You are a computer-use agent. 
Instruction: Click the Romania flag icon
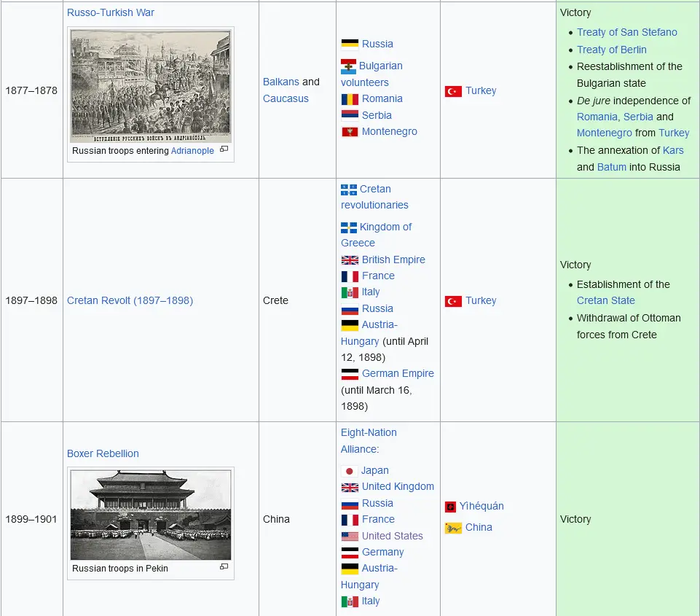[350, 99]
